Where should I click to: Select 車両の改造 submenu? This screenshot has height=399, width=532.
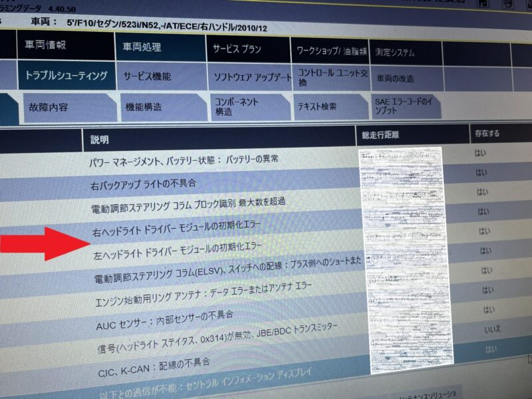[395, 78]
